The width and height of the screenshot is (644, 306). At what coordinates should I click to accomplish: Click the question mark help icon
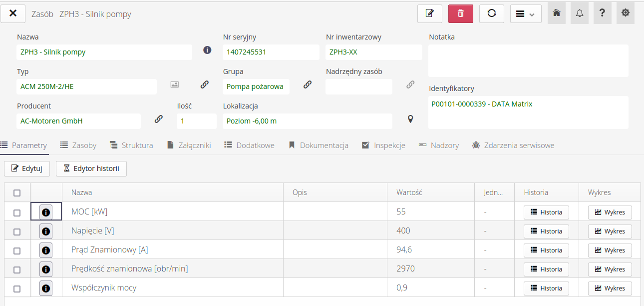[602, 13]
